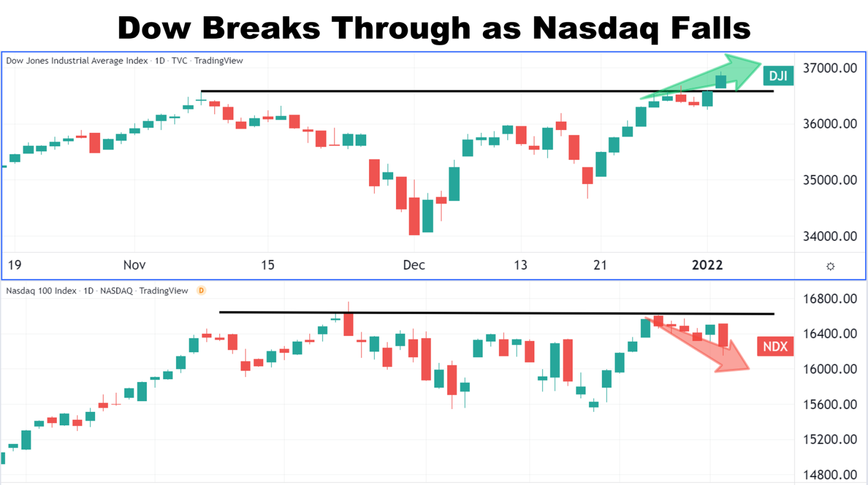
Task: Click the Nov date label on time axis
Action: click(135, 265)
